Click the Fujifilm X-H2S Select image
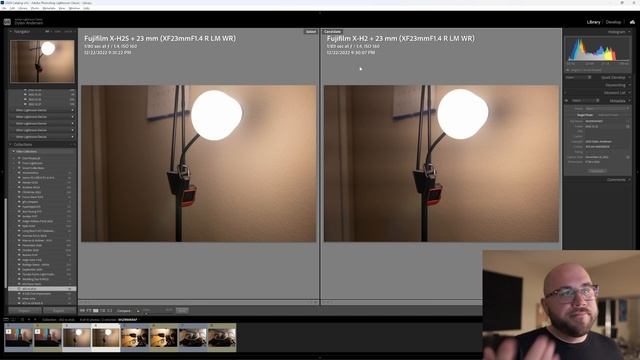 tap(198, 163)
